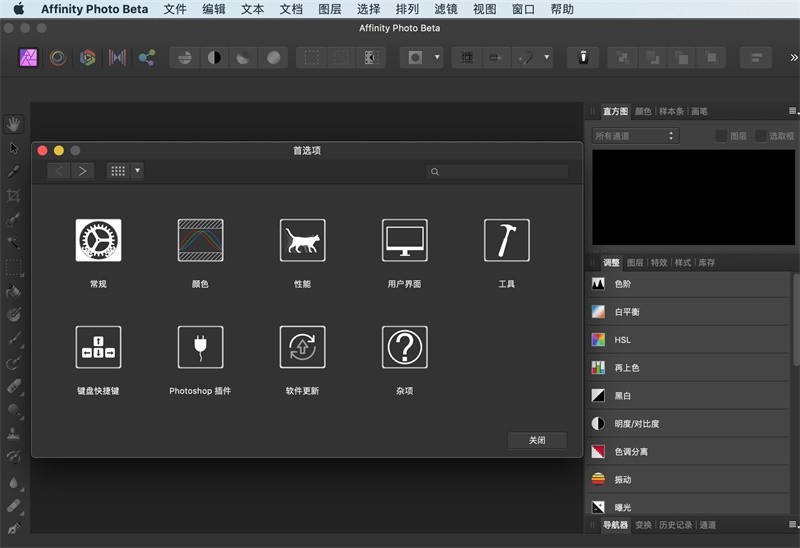Apply auto levels from toolbar
Image resolution: width=800 pixels, height=548 pixels.
point(185,58)
